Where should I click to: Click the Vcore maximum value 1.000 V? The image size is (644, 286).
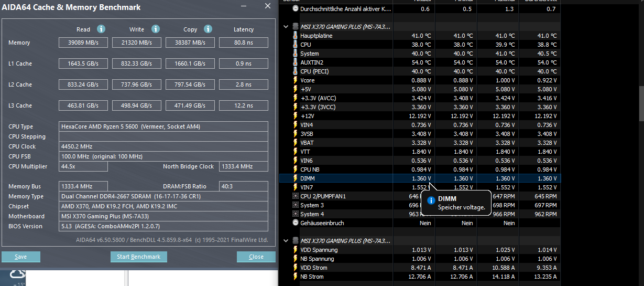(x=505, y=80)
